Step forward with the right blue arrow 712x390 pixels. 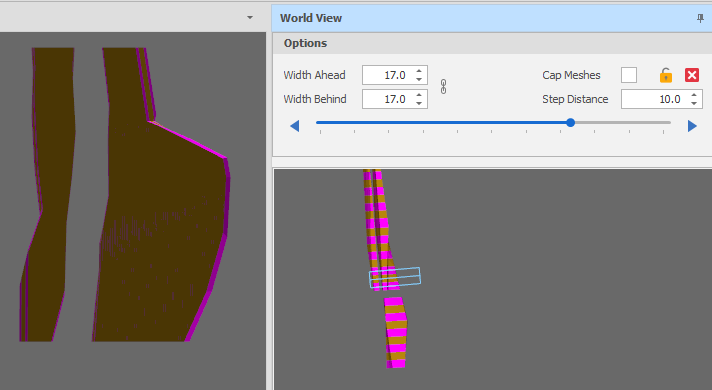692,126
